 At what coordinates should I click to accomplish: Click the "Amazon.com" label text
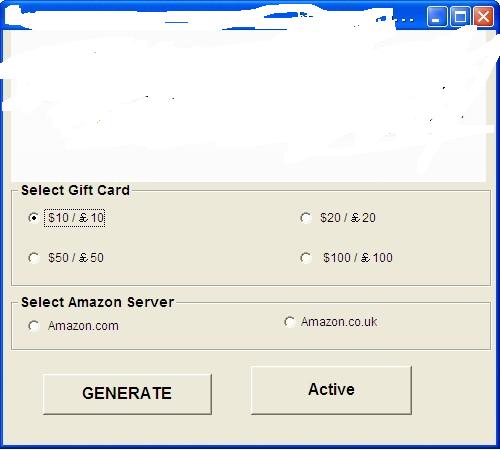pyautogui.click(x=83, y=326)
